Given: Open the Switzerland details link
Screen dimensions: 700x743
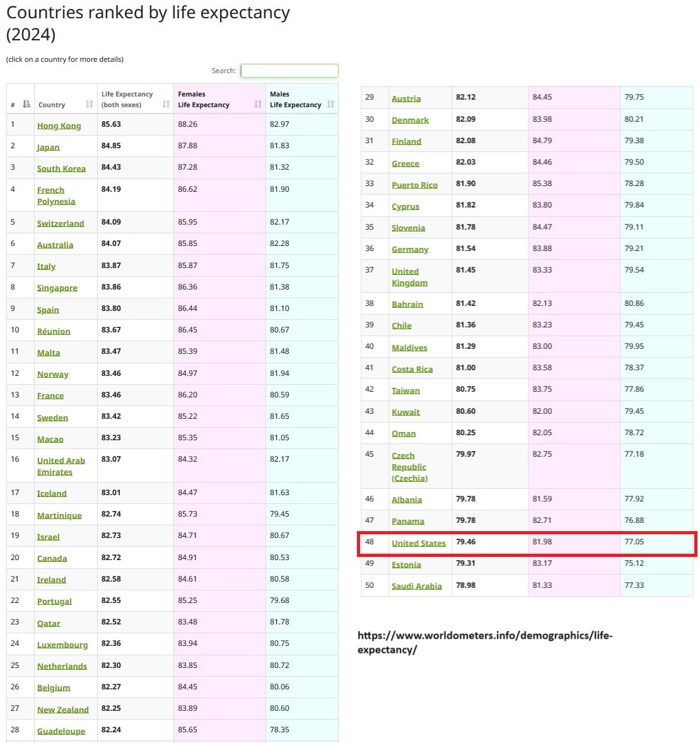Looking at the screenshot, I should click(x=60, y=223).
